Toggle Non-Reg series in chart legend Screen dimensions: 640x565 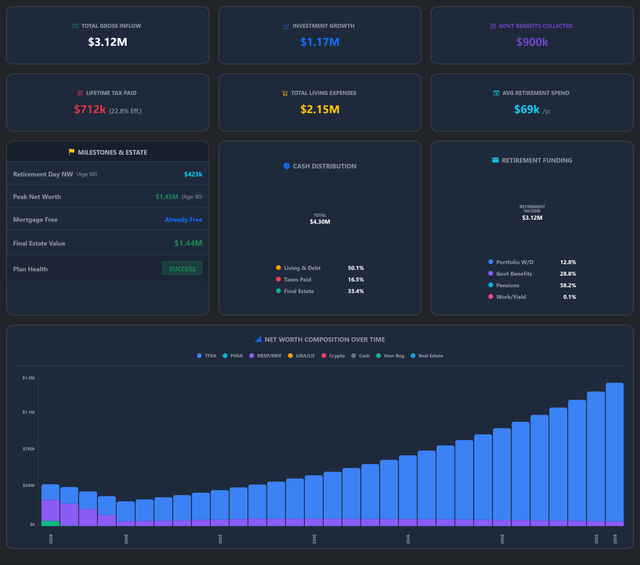coord(390,356)
